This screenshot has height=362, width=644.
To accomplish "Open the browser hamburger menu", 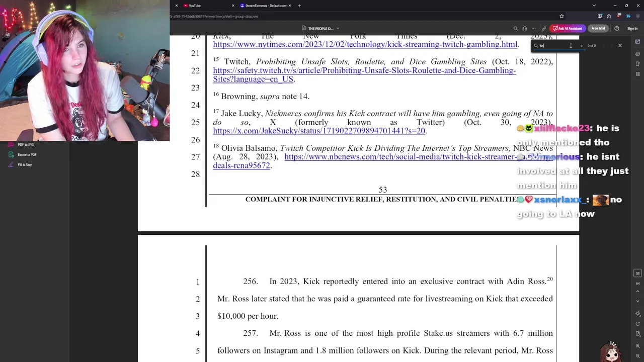I will 637,16.
